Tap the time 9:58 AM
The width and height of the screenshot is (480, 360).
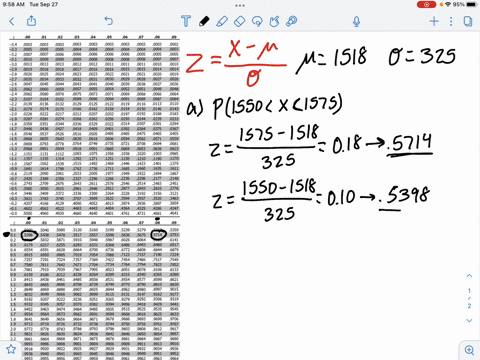[13, 4]
